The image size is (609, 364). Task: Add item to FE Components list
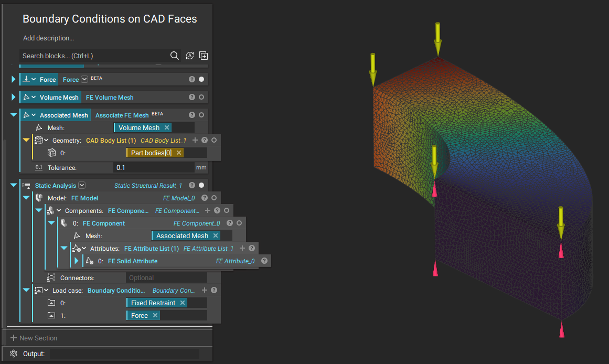pyautogui.click(x=208, y=210)
